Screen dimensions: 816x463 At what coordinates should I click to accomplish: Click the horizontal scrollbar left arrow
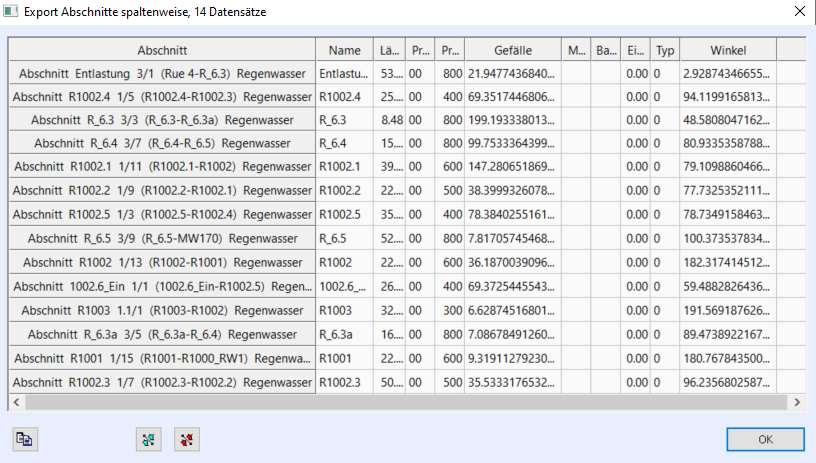16,402
